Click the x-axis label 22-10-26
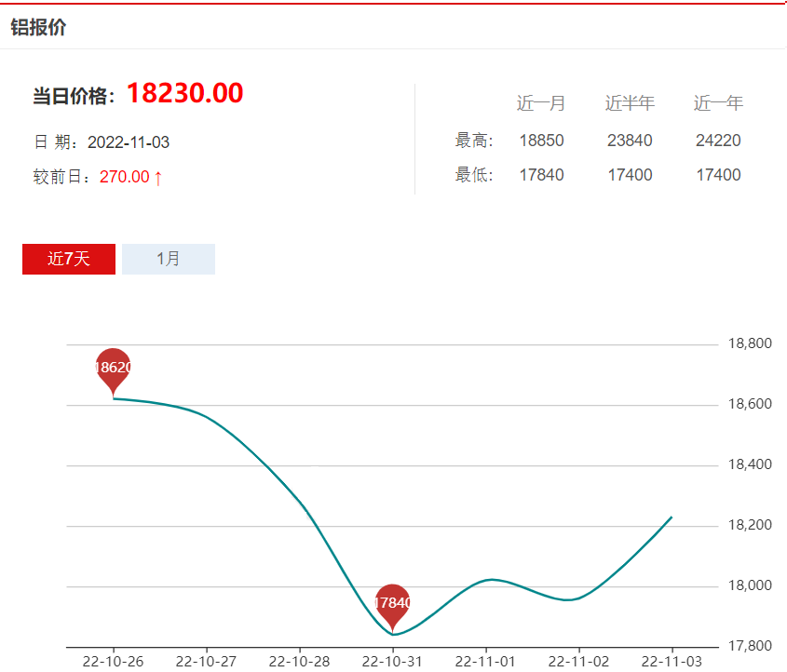The image size is (787, 672). tap(113, 662)
